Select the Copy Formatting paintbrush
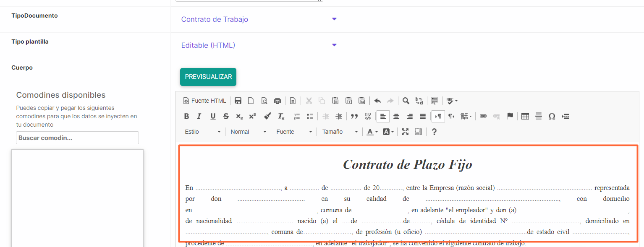 [268, 116]
